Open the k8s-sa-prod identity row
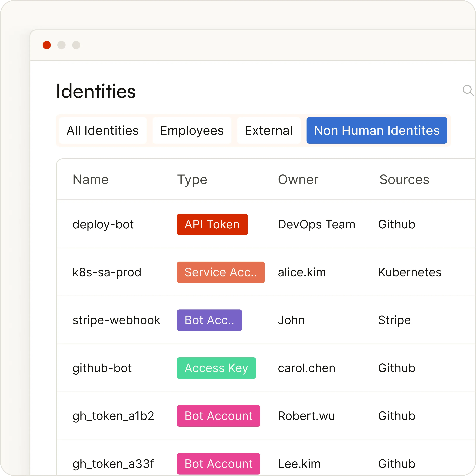476x476 pixels. pos(107,272)
